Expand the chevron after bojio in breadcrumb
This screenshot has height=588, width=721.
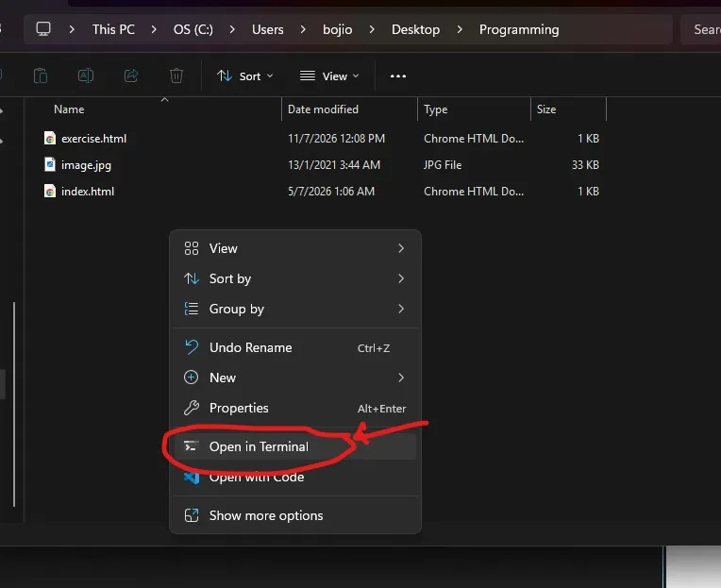pyautogui.click(x=372, y=29)
